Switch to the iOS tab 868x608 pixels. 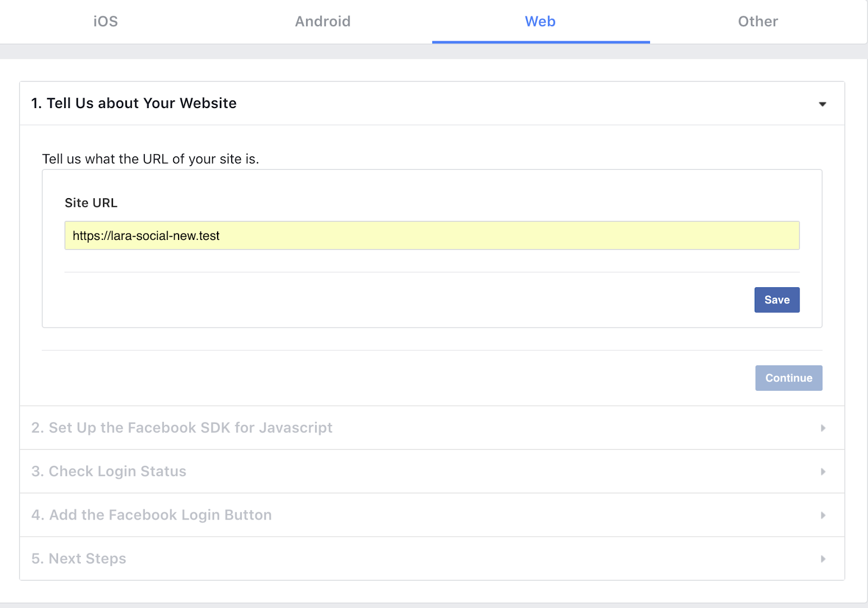click(x=106, y=21)
